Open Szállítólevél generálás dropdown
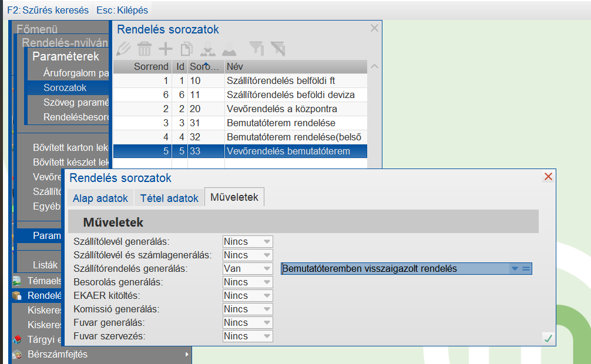 (267, 241)
